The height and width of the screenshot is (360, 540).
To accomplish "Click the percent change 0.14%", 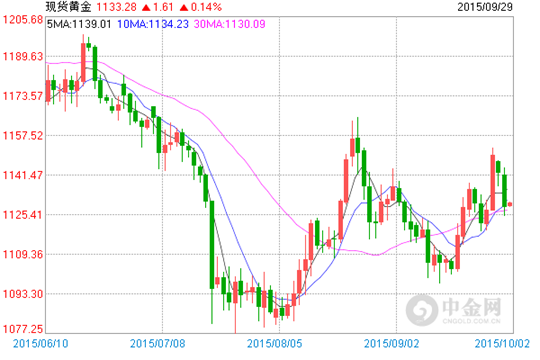I will click(x=206, y=7).
